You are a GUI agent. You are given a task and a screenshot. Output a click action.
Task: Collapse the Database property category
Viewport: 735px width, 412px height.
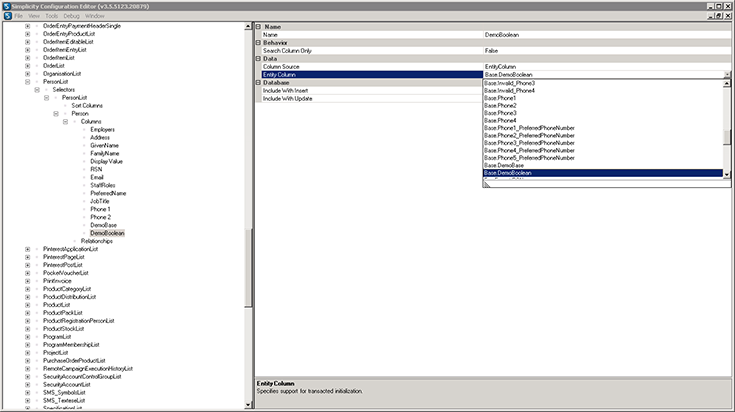click(258, 82)
